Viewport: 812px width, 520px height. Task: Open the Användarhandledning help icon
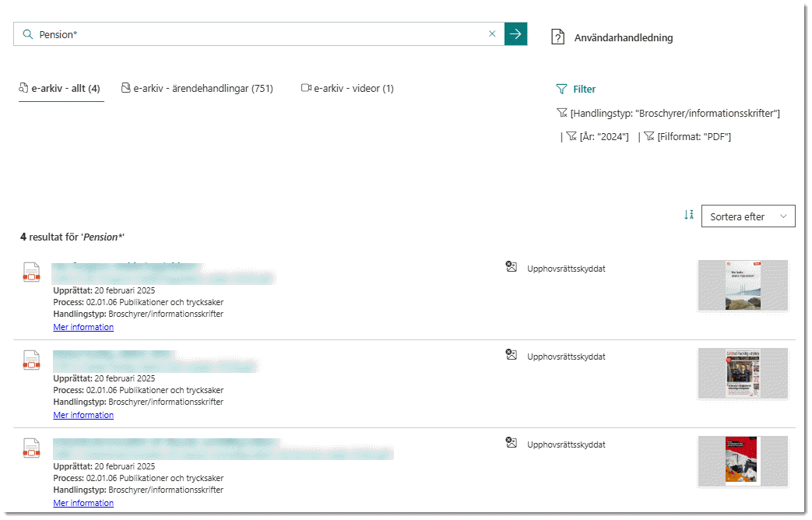(x=557, y=37)
